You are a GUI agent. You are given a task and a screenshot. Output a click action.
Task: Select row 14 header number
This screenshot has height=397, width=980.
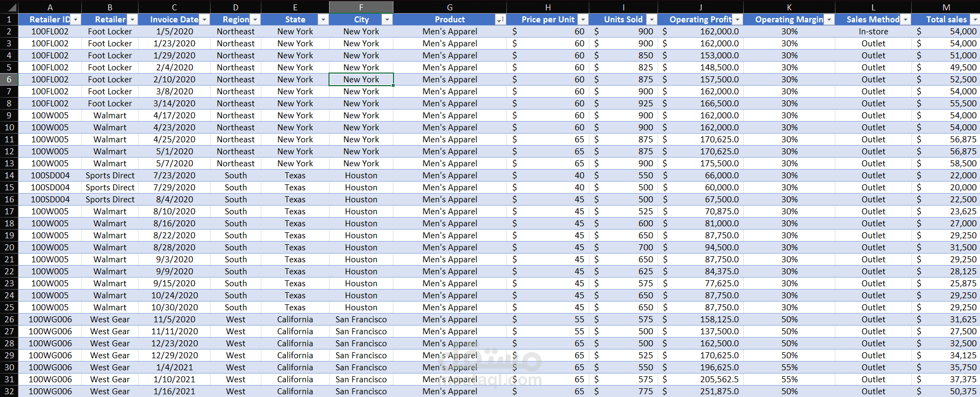coord(9,175)
